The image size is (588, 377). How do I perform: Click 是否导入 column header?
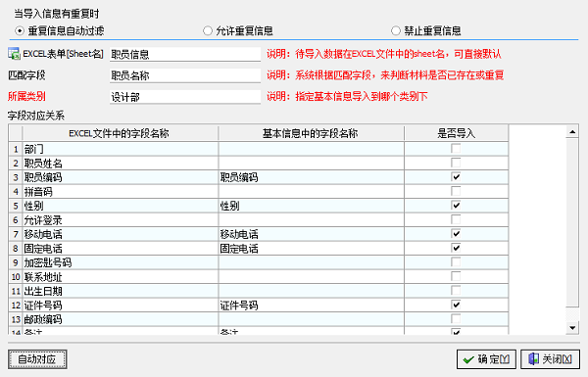457,133
